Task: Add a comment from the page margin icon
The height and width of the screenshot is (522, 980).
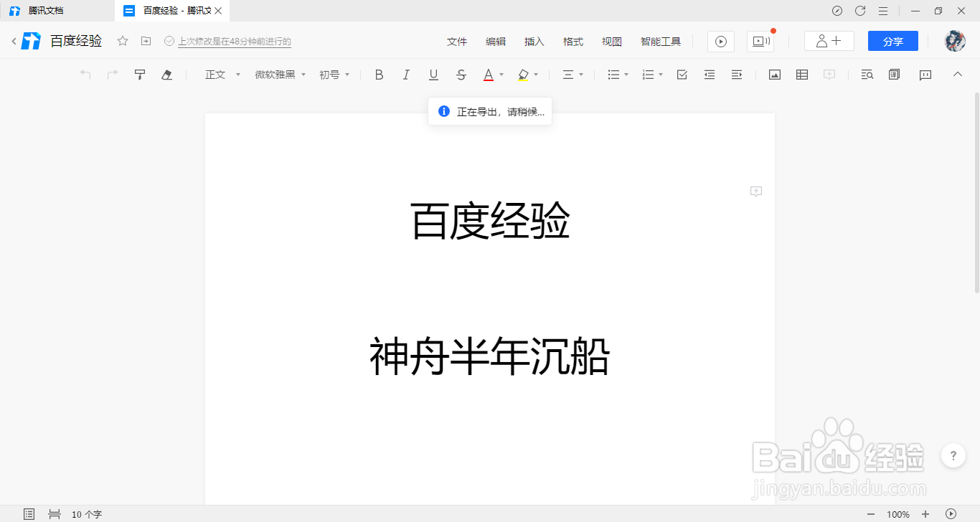Action: (x=755, y=191)
